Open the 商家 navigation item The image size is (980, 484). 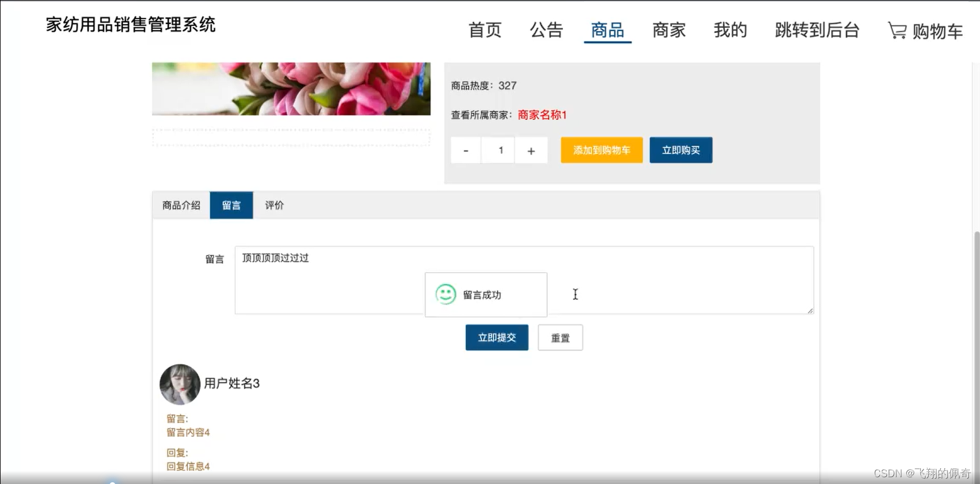click(x=669, y=30)
